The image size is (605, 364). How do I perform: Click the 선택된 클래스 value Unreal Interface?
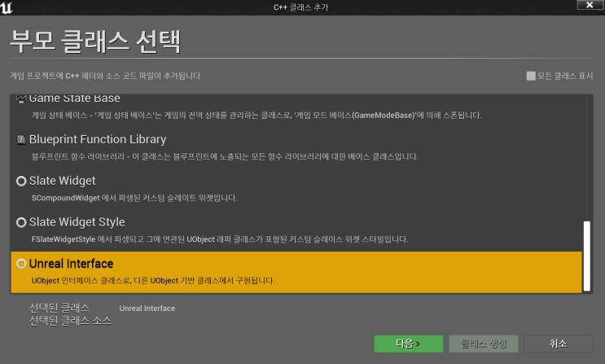[x=147, y=309]
